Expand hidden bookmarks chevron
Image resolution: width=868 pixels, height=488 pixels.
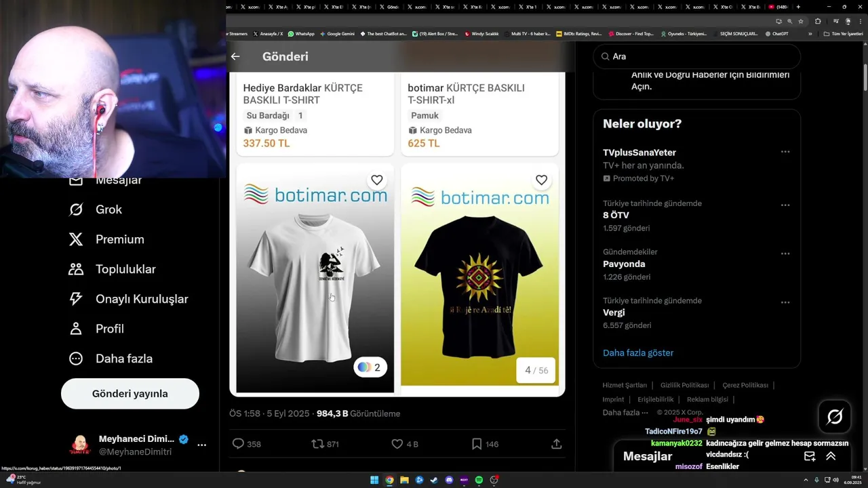810,34
